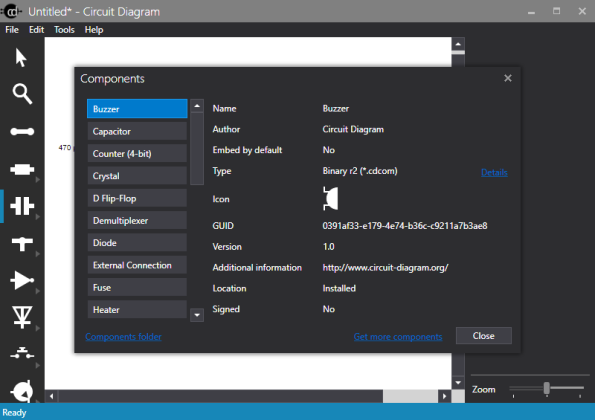
Task: Expand switch tool variants arrow
Action: (x=38, y=365)
